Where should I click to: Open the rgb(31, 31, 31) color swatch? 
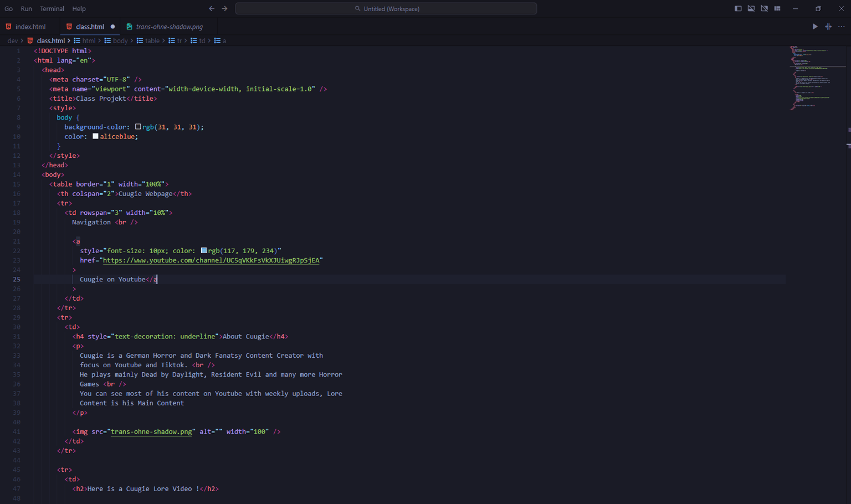pos(138,127)
